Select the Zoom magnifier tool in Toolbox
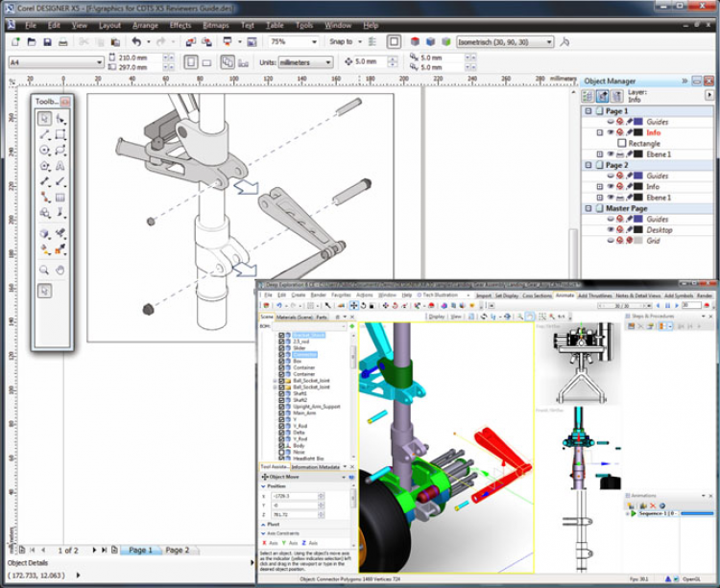The width and height of the screenshot is (720, 588). click(44, 270)
